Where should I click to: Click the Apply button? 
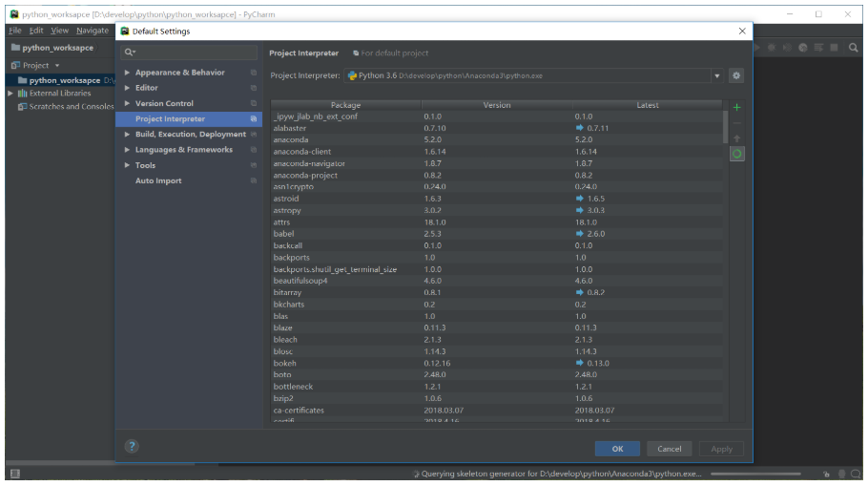(721, 449)
